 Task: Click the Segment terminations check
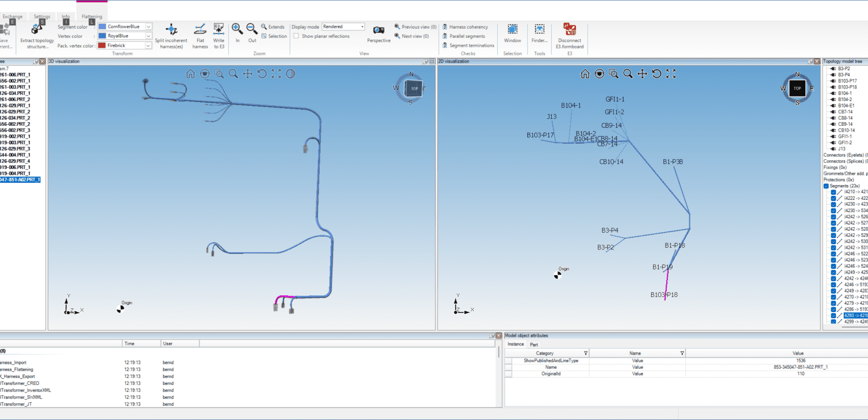pyautogui.click(x=471, y=45)
